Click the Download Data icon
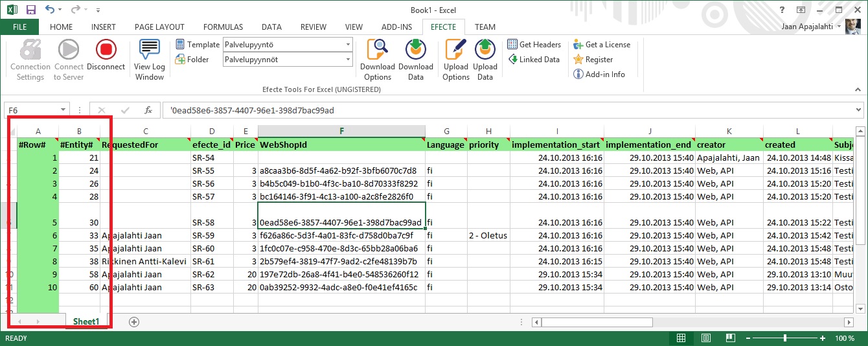Image resolution: width=868 pixels, height=346 pixels. pyautogui.click(x=415, y=50)
